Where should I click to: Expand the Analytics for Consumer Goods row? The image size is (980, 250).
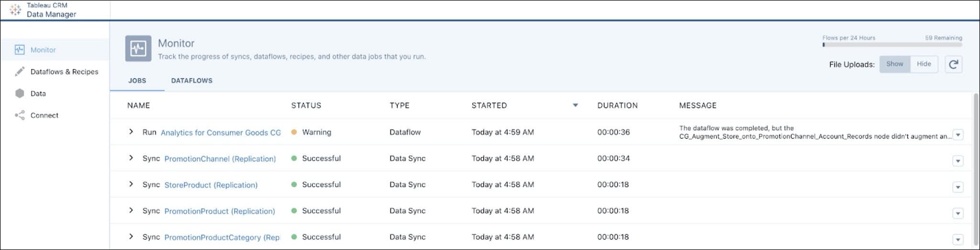click(131, 131)
